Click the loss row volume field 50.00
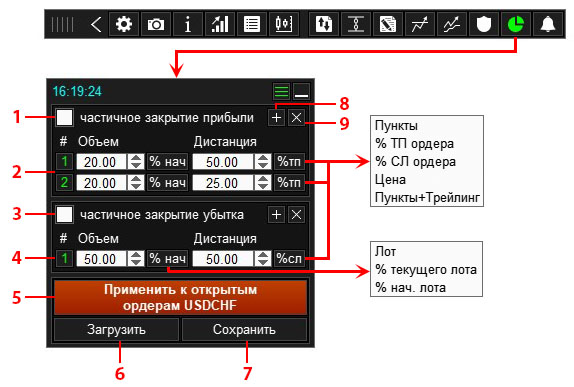The height and width of the screenshot is (387, 574). pyautogui.click(x=101, y=258)
